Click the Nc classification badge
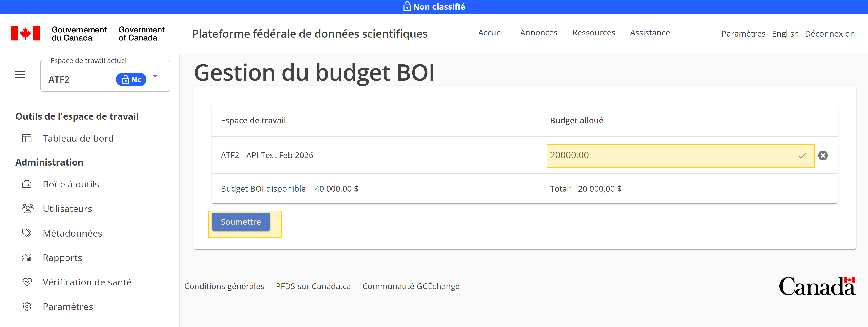Image resolution: width=868 pixels, height=327 pixels. (x=131, y=79)
